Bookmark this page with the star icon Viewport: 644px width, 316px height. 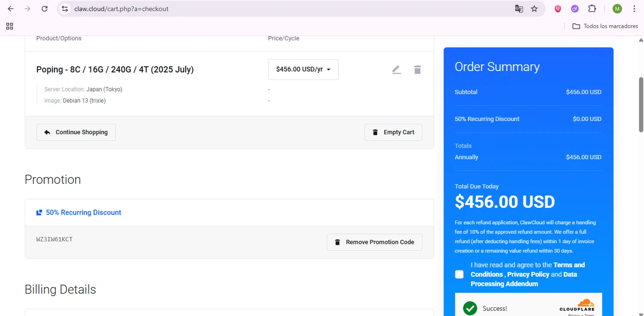click(x=535, y=9)
